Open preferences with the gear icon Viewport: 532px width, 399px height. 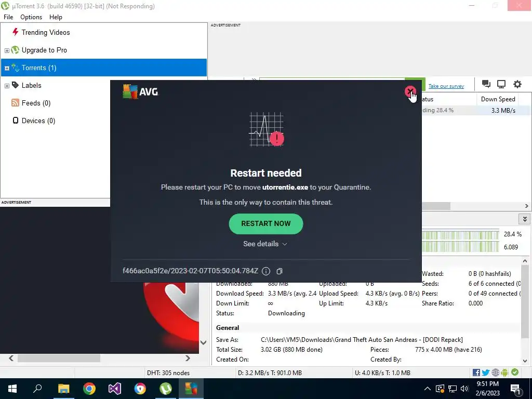point(517,84)
